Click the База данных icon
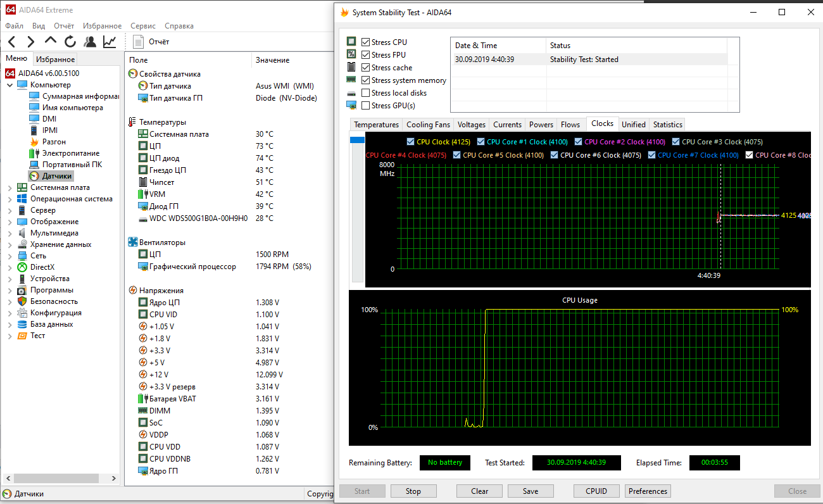This screenshot has height=504, width=823. (x=22, y=324)
